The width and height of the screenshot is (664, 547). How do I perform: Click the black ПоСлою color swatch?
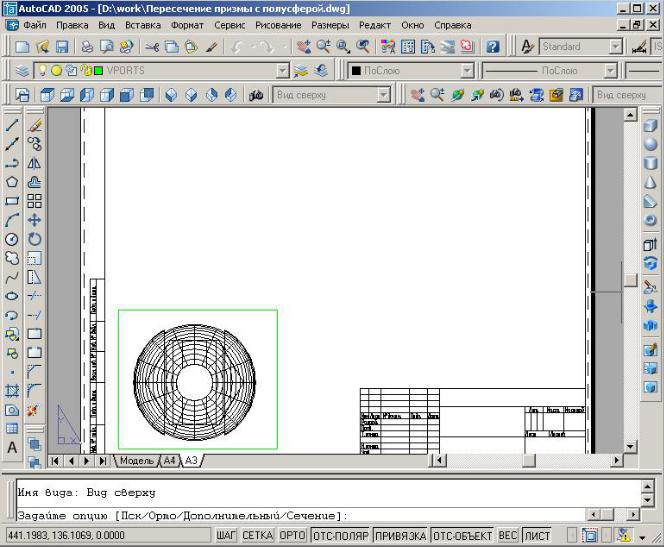coord(356,71)
